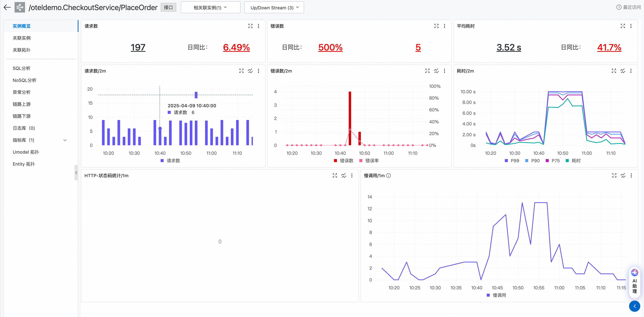Viewport: 644px width, 317px height.
Task: Expand HTTP-状态码统计/1m panel to fullscreen
Action: 335,176
